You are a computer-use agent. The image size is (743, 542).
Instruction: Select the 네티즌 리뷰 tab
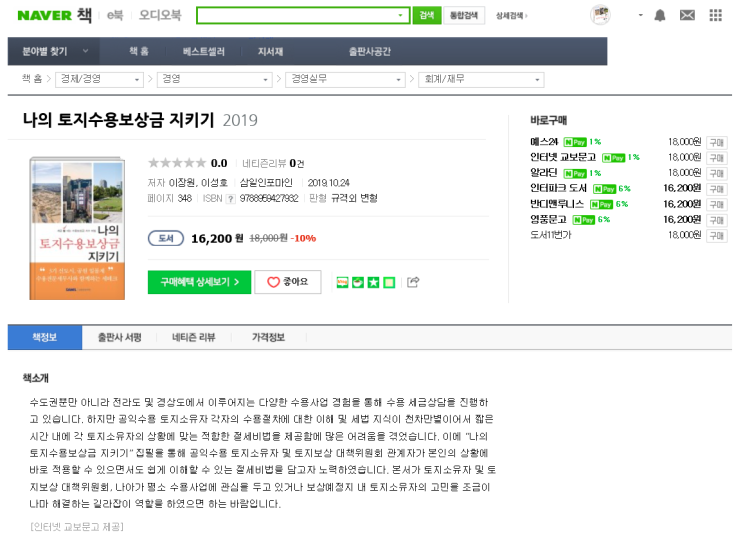click(x=194, y=337)
